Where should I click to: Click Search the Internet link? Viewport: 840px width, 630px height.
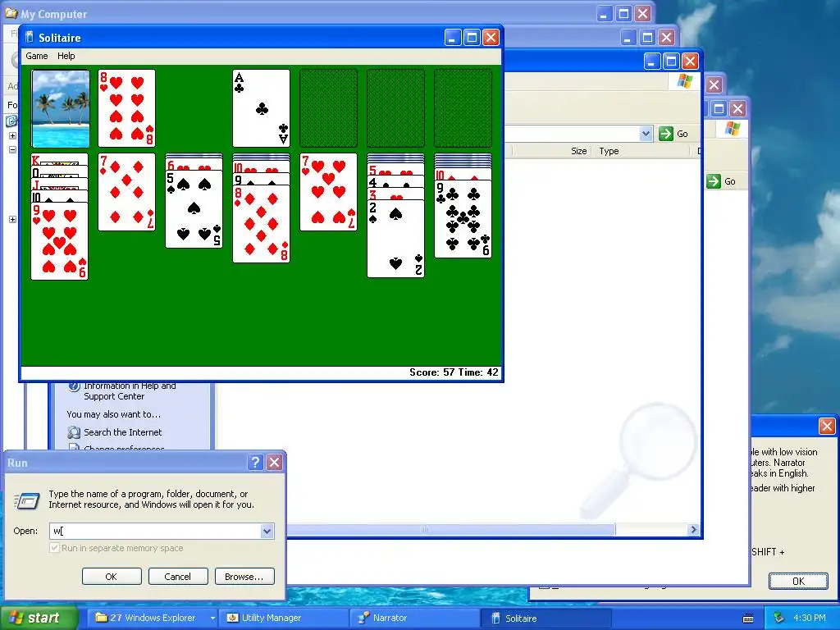pos(123,432)
